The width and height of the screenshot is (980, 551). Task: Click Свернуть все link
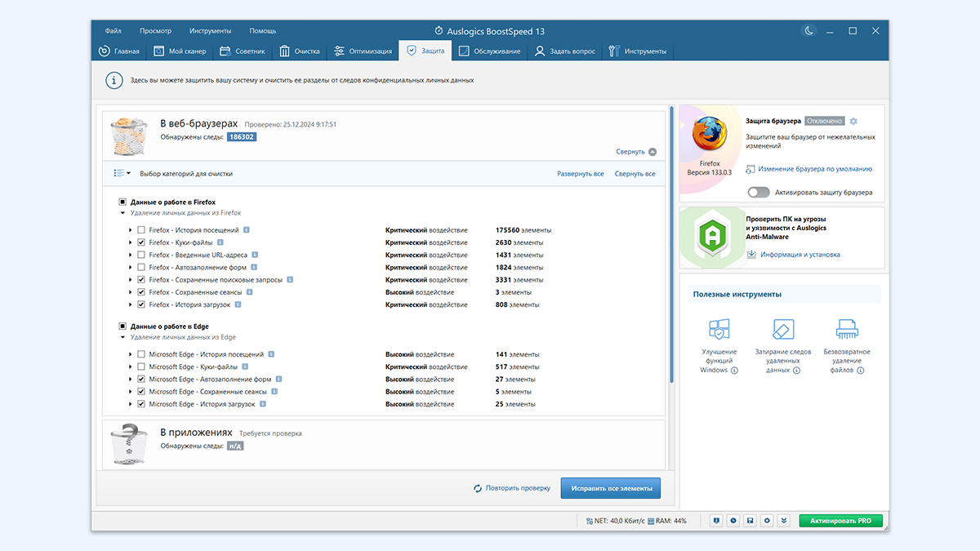(635, 174)
